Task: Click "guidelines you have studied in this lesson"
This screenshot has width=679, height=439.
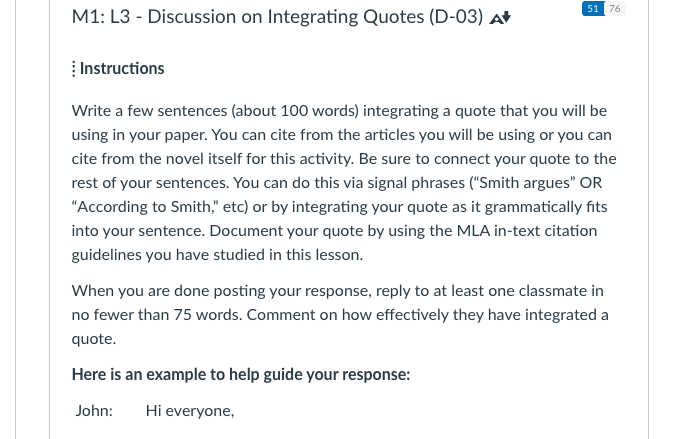Action: 217,255
